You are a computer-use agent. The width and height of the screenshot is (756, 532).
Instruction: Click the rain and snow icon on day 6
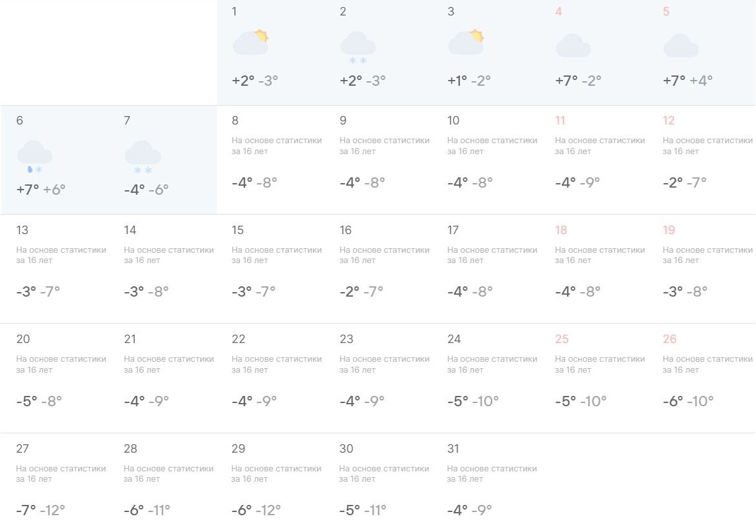click(x=34, y=156)
